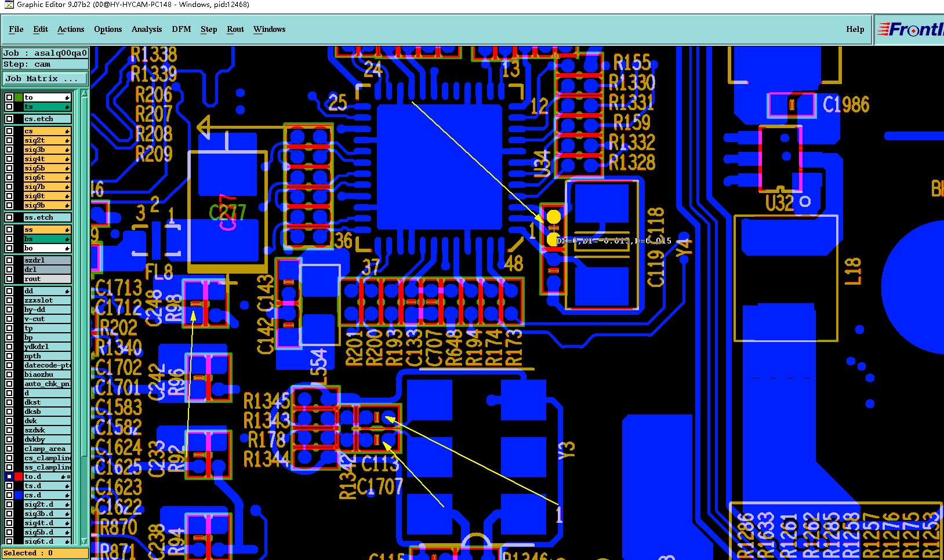This screenshot has height=560, width=944.
Task: Toggle checkbox for the 'to' layer
Action: tap(9, 97)
